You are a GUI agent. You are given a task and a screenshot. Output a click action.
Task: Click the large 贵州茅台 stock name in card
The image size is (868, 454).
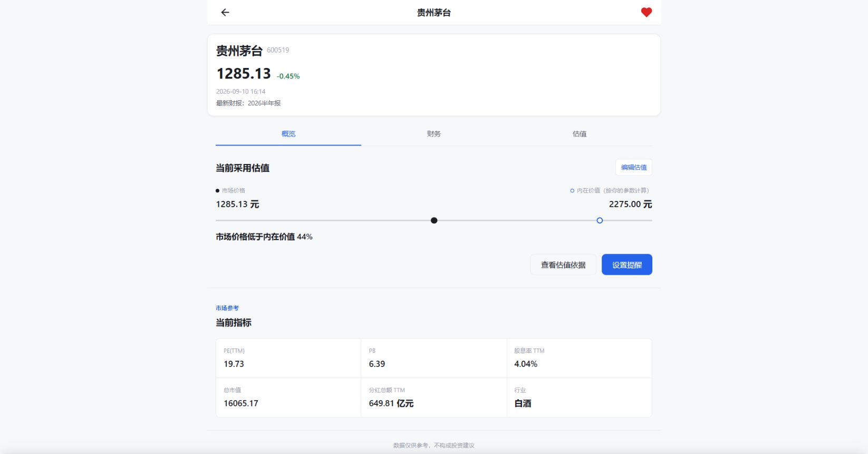pyautogui.click(x=239, y=51)
